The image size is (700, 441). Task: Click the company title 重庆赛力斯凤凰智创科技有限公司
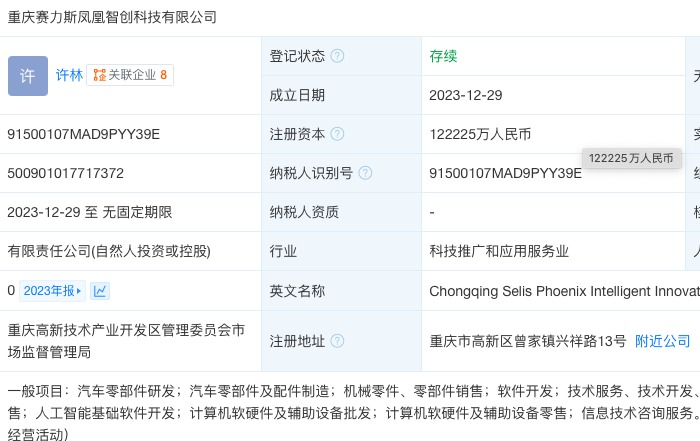pyautogui.click(x=111, y=17)
